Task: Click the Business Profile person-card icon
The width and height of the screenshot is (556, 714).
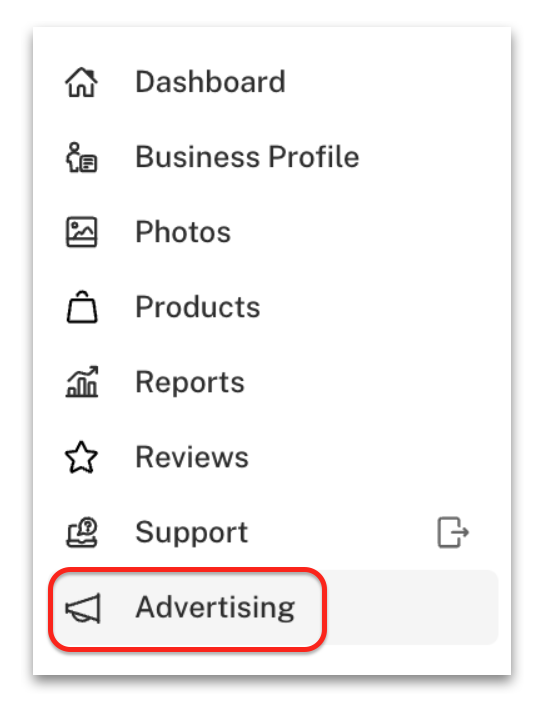Action: click(x=82, y=157)
